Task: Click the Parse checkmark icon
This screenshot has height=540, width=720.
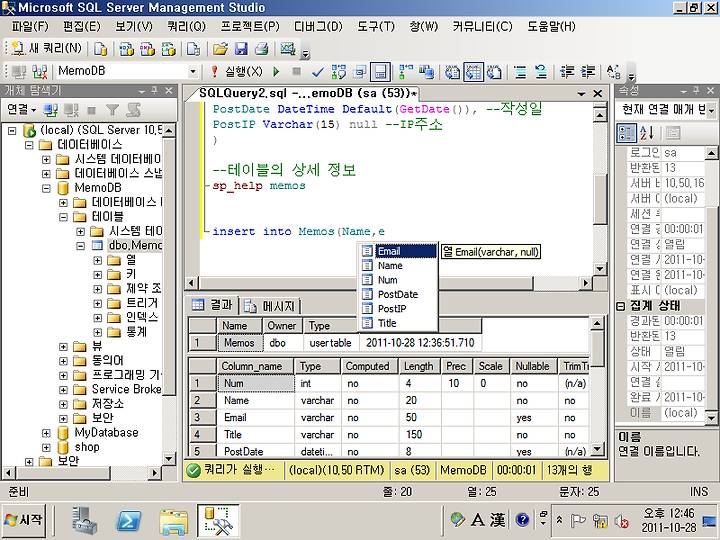Action: [x=317, y=72]
